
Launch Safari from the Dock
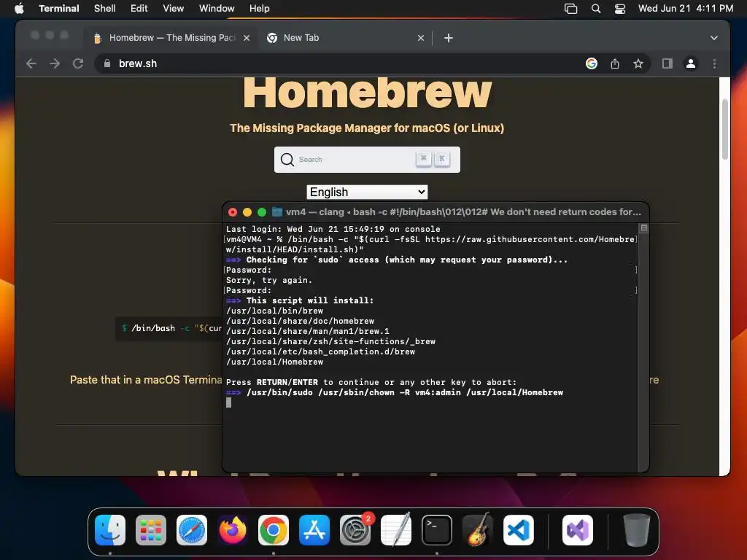[192, 530]
